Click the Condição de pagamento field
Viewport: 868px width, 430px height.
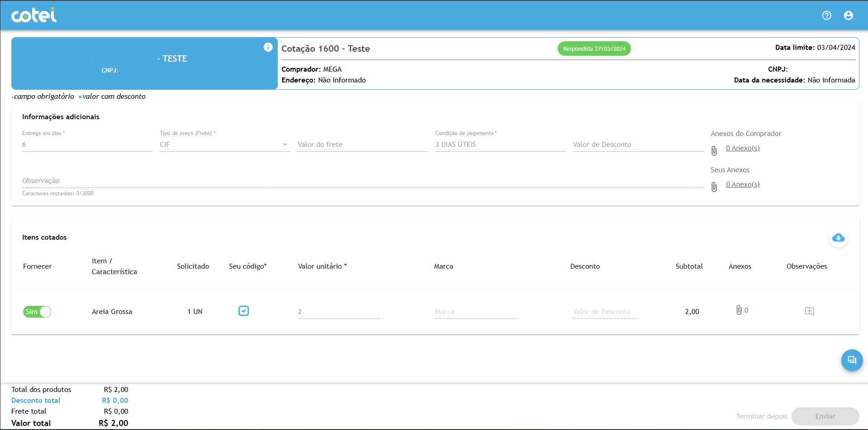click(x=501, y=145)
